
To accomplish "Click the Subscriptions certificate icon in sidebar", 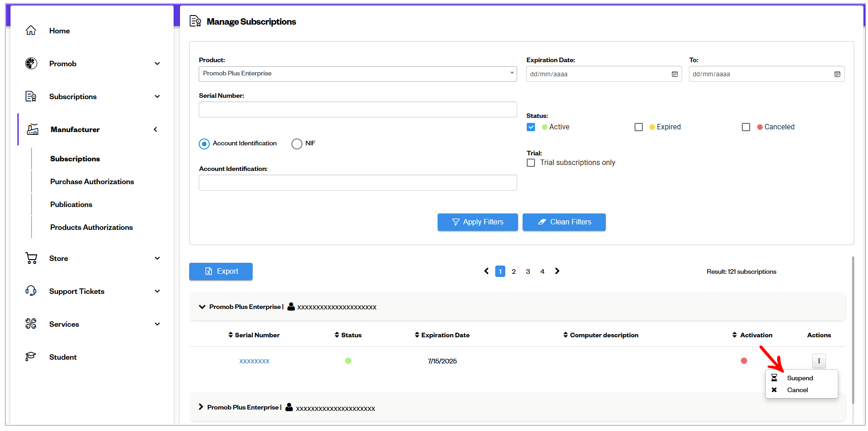I will (x=31, y=96).
